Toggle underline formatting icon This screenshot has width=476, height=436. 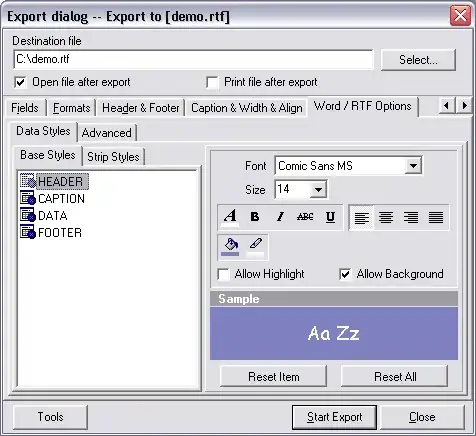tap(330, 217)
